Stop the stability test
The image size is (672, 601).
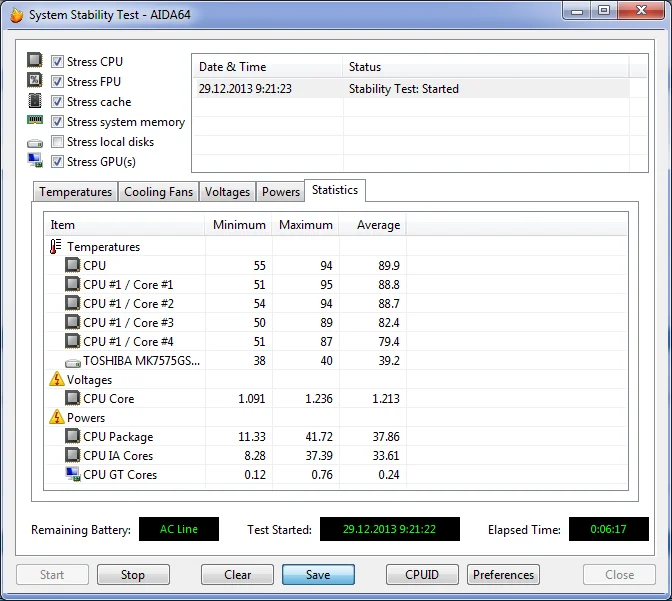point(133,574)
